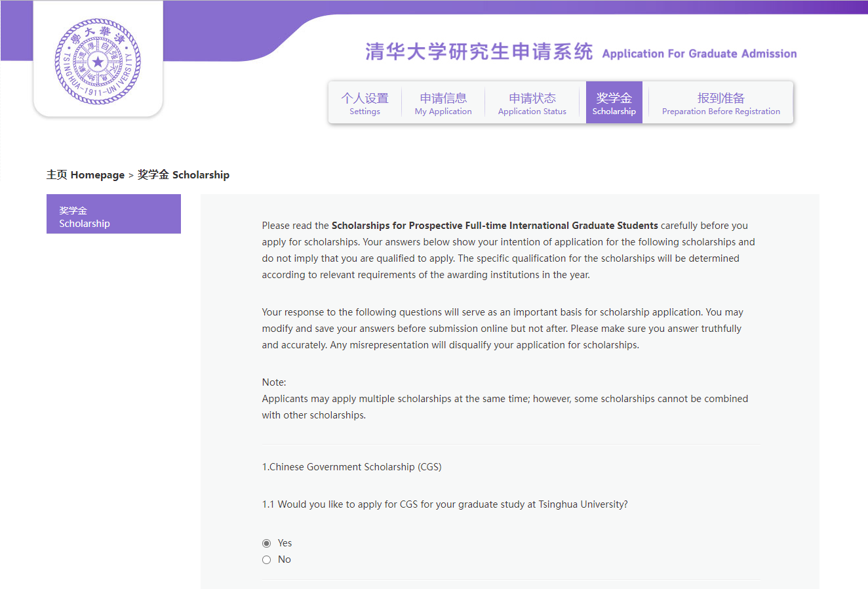Open the Settings tab
Screen dimensions: 868x589
click(x=365, y=104)
